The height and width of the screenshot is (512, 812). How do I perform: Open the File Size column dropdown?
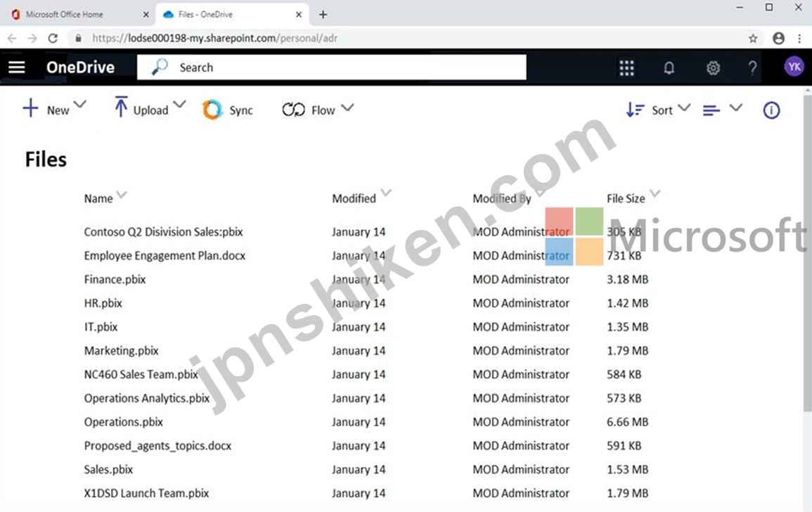tap(655, 193)
